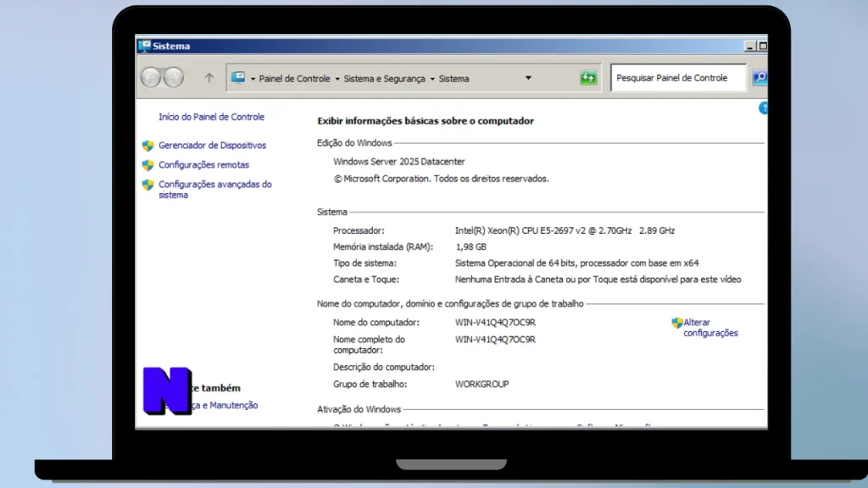This screenshot has height=488, width=868.
Task: Click Exibir informações básicas heading
Action: (x=426, y=120)
